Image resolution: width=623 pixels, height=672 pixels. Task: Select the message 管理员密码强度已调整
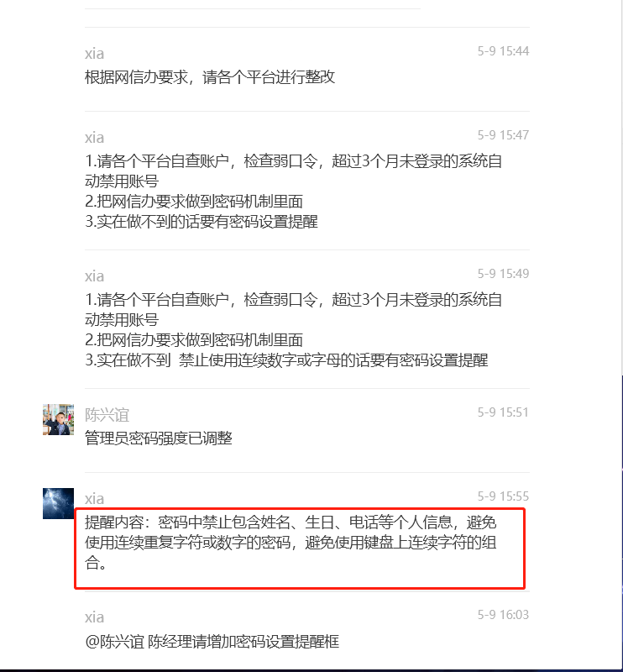click(x=159, y=438)
